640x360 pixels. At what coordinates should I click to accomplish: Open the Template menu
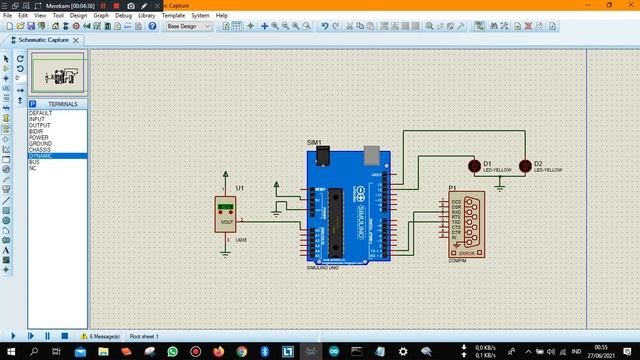[173, 16]
